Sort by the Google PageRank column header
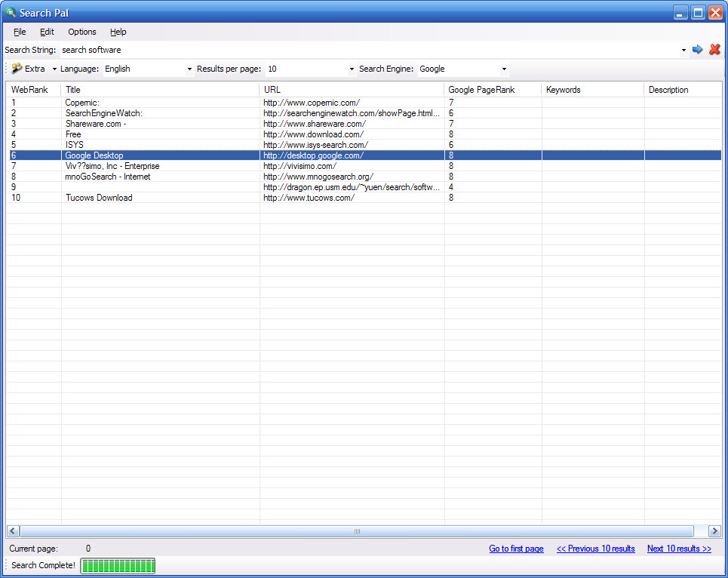 [493, 90]
